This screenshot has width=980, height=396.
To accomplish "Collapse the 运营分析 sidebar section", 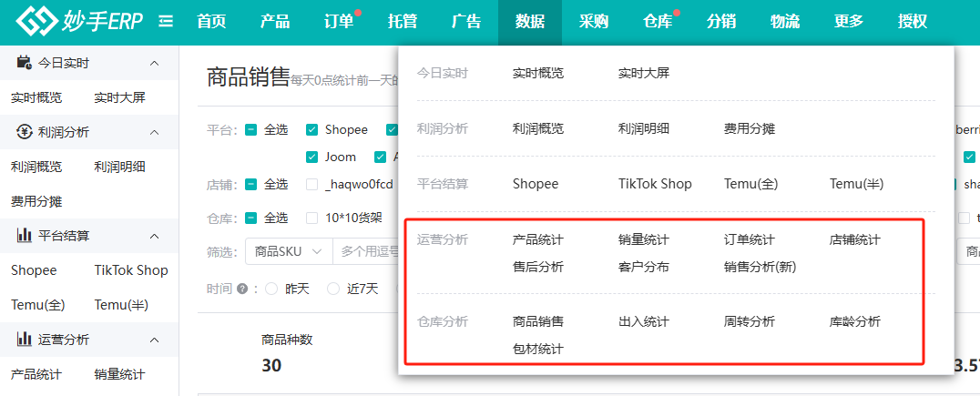I will point(154,340).
